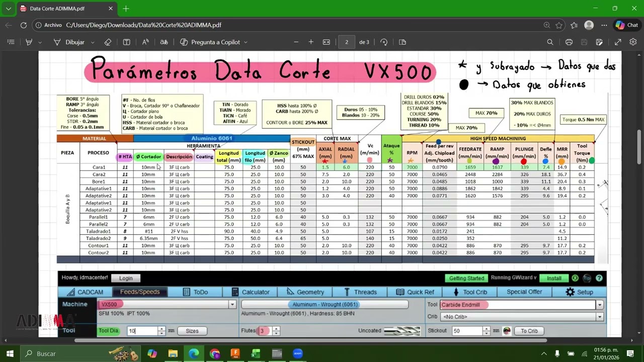Open the Copilot Chat button
The height and width of the screenshot is (362, 644).
coord(627,25)
